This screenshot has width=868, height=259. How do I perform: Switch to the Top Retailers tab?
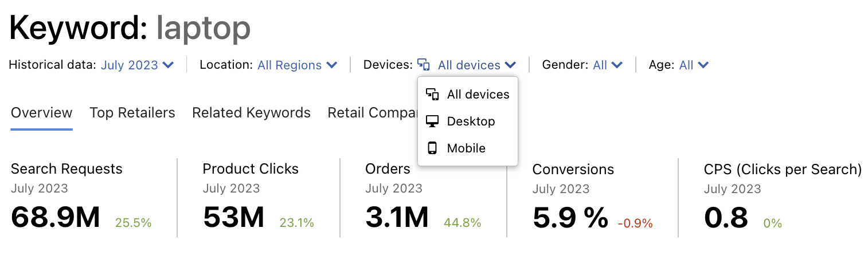[x=132, y=113]
